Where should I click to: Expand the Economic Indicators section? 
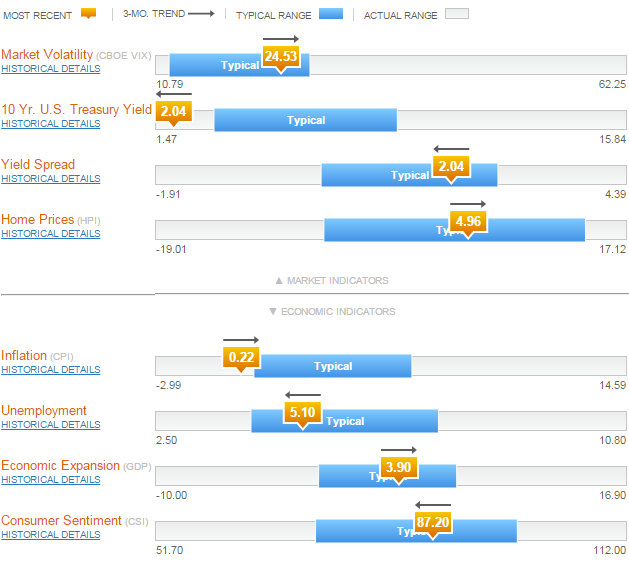pos(331,311)
